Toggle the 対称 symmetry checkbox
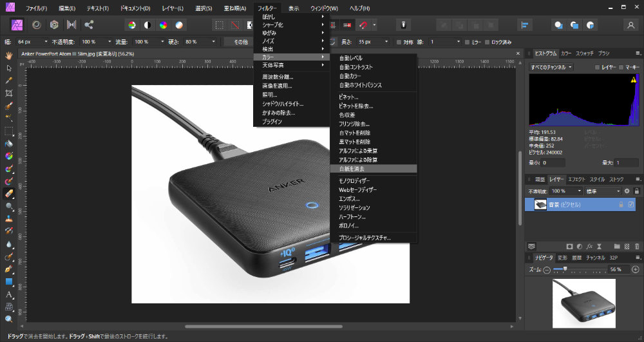The width and height of the screenshot is (644, 342). [x=399, y=42]
